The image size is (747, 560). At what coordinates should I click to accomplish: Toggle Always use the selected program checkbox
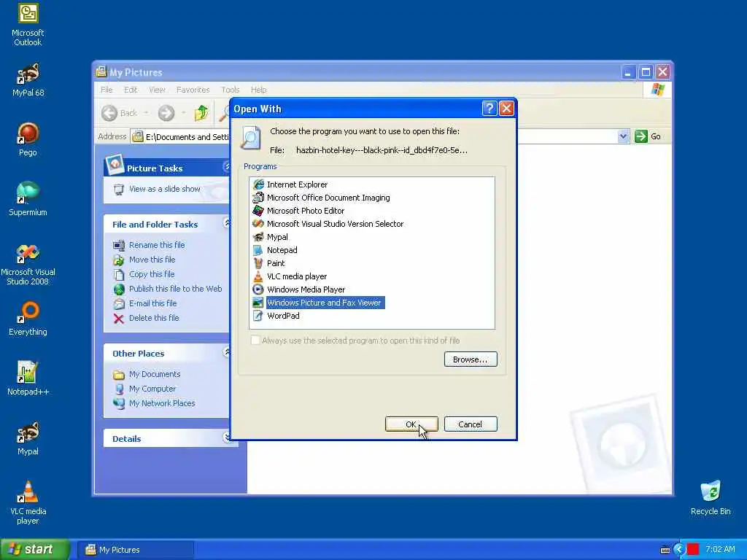pyautogui.click(x=255, y=340)
